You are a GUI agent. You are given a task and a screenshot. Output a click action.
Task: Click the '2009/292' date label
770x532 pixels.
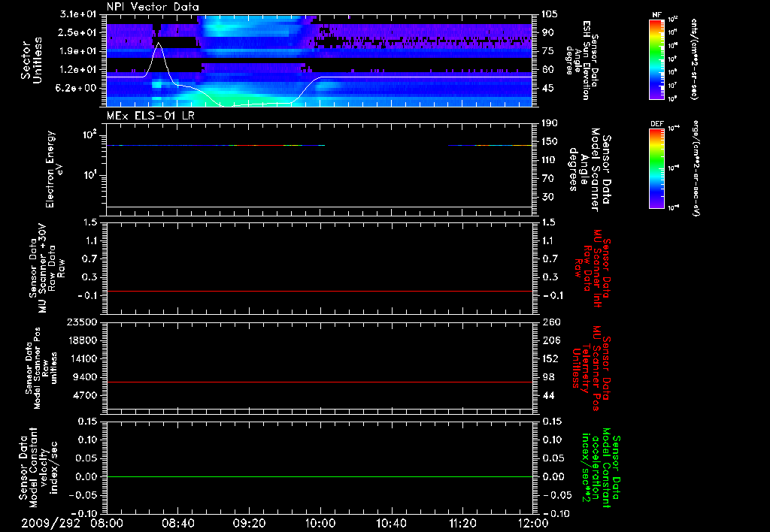(50, 523)
